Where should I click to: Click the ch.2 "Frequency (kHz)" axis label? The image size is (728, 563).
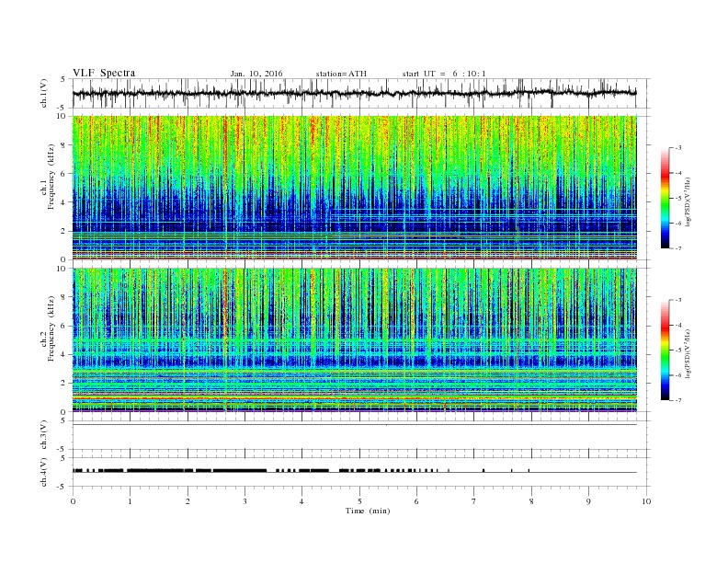click(51, 327)
